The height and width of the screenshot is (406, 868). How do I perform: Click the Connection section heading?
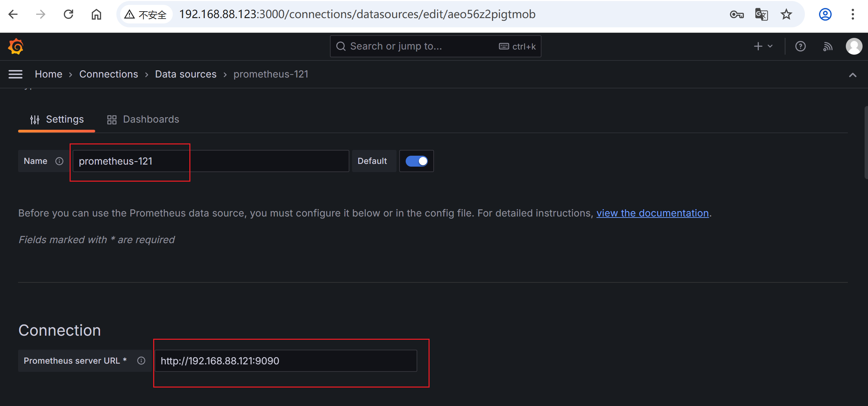coord(60,330)
